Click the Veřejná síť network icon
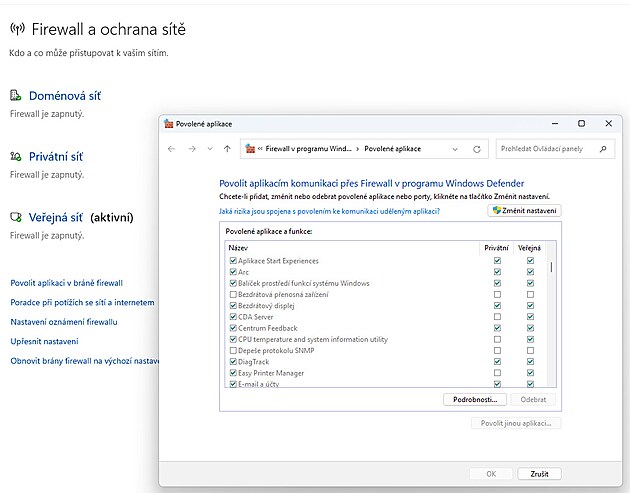 tap(16, 217)
